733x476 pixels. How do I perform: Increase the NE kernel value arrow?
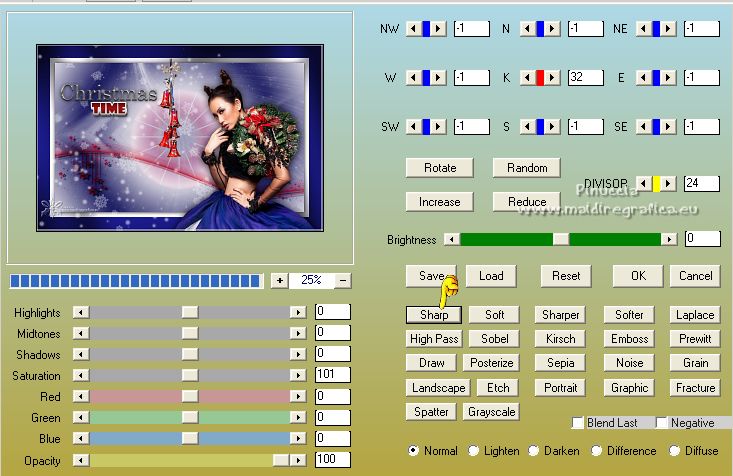coord(668,29)
